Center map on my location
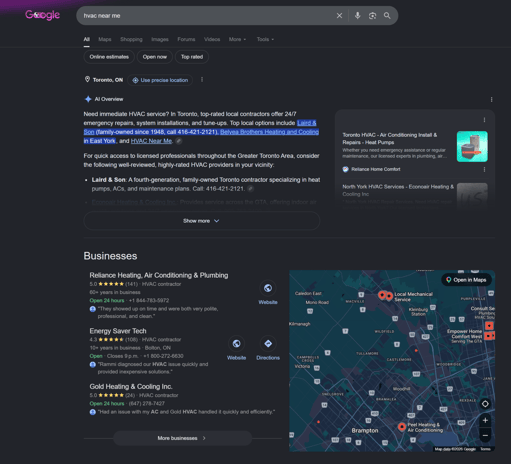 coord(485,404)
